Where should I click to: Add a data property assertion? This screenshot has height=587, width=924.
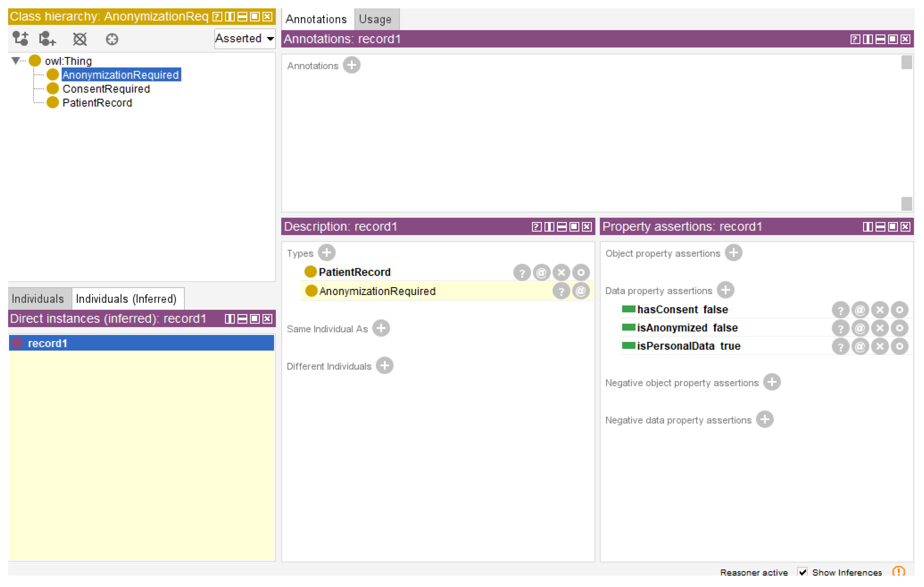click(725, 290)
